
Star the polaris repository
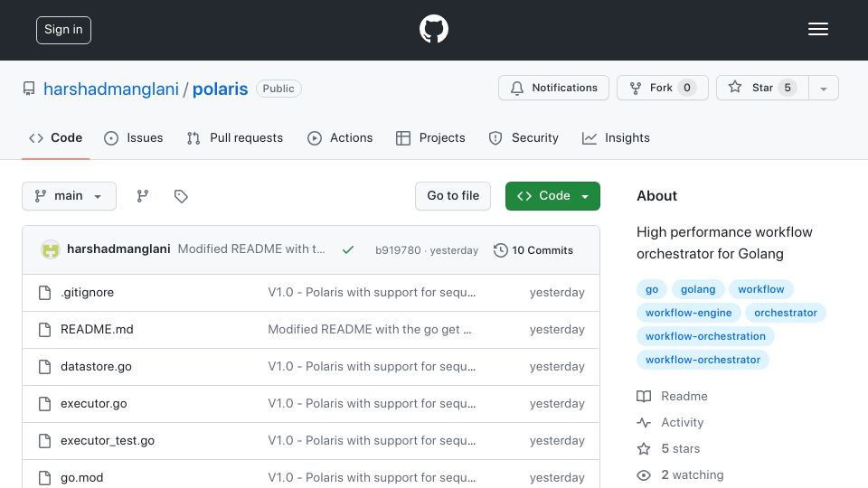[x=762, y=88]
